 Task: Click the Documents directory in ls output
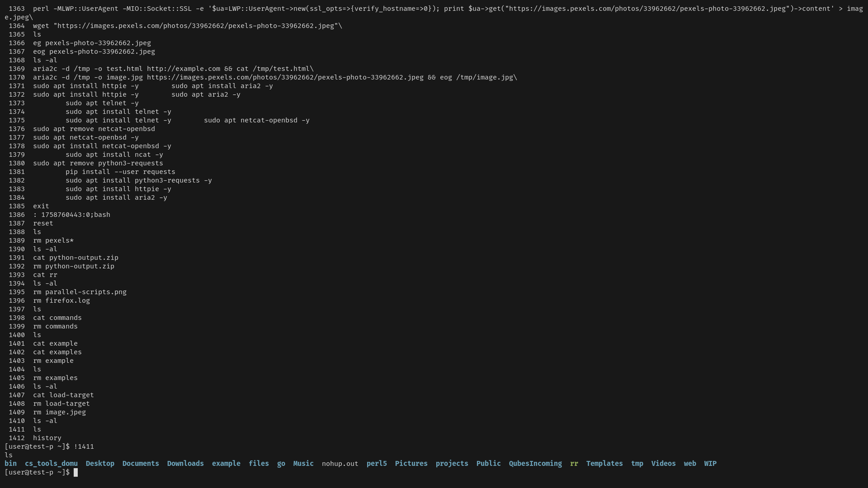pyautogui.click(x=140, y=463)
